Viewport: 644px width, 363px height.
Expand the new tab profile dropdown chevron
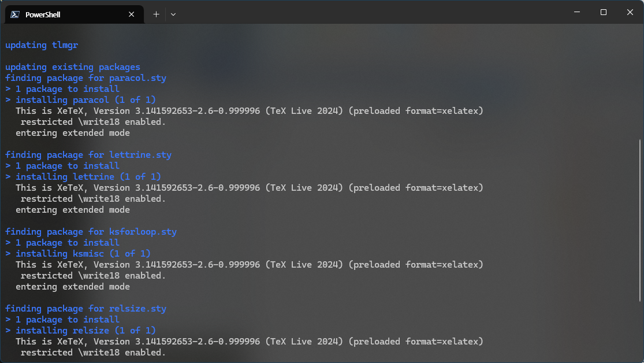[173, 14]
